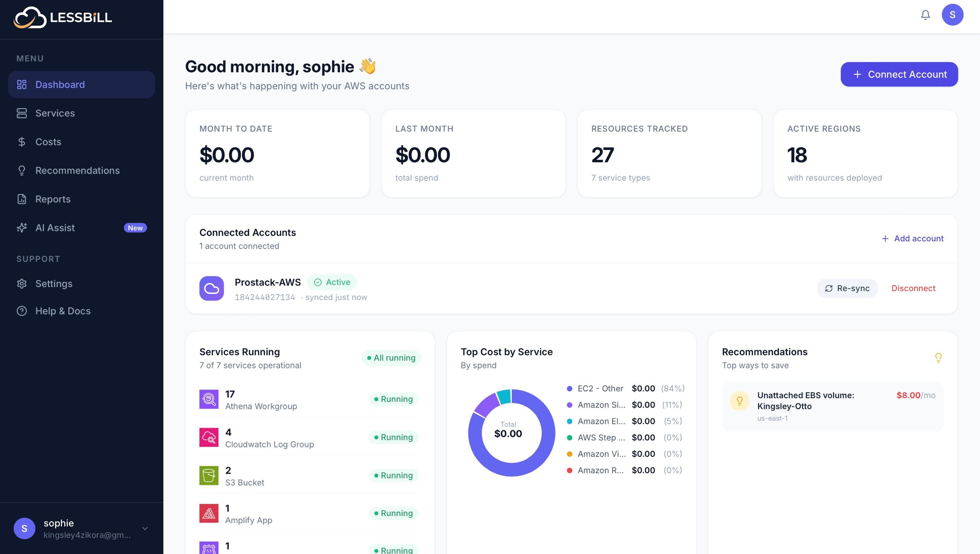Open the Month to Date card

(x=278, y=154)
